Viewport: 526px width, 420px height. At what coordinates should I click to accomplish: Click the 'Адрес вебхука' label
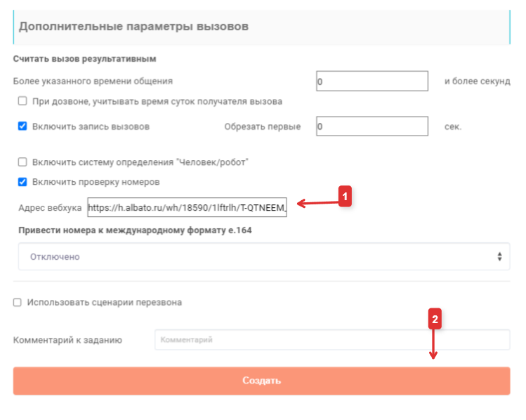point(50,208)
